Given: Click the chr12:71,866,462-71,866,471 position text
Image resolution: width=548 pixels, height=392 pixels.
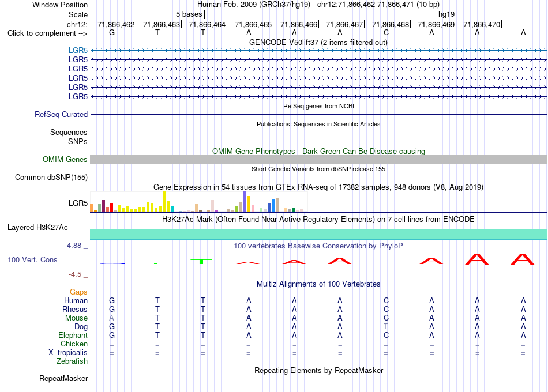Looking at the screenshot, I should (x=366, y=5).
